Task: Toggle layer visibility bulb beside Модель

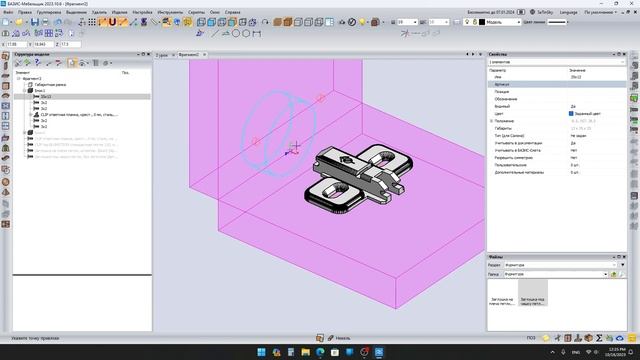Action: point(467,22)
